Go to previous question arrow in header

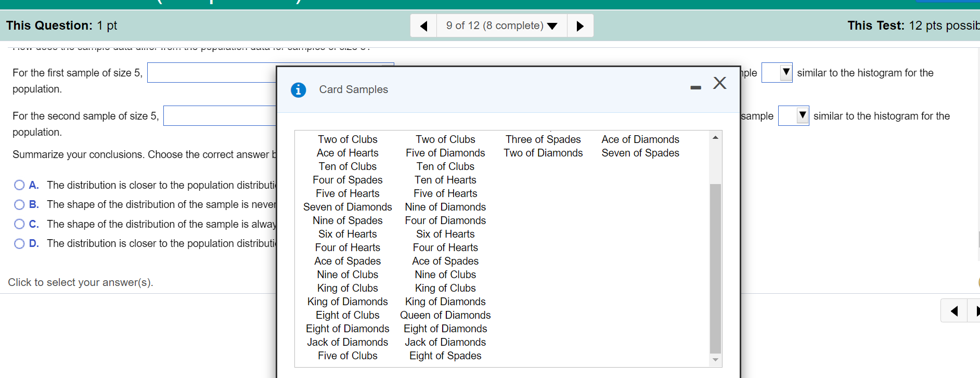point(424,26)
